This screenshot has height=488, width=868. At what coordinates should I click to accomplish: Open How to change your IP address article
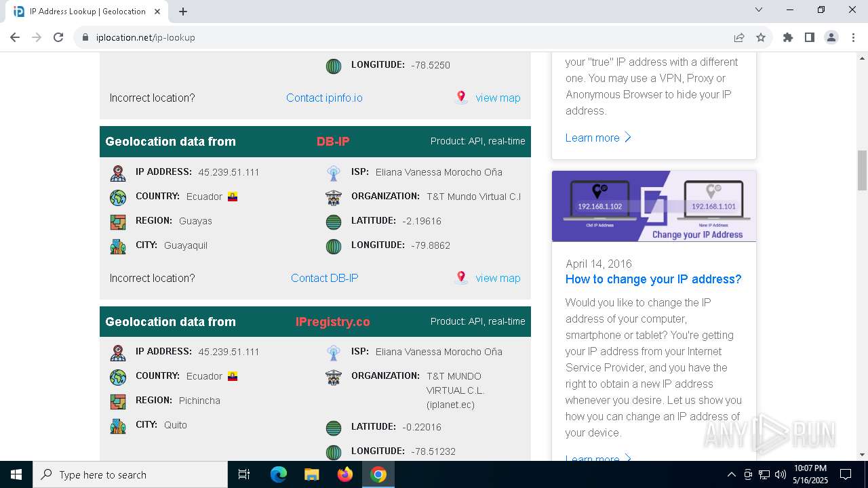[654, 279]
